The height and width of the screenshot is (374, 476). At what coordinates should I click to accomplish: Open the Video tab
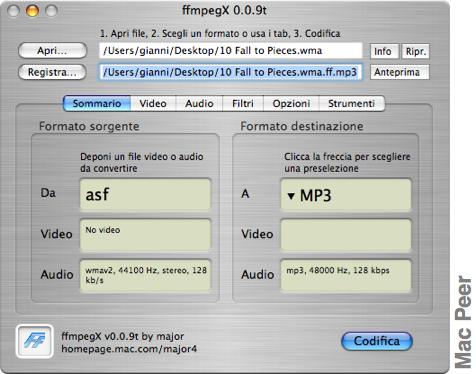click(x=153, y=103)
